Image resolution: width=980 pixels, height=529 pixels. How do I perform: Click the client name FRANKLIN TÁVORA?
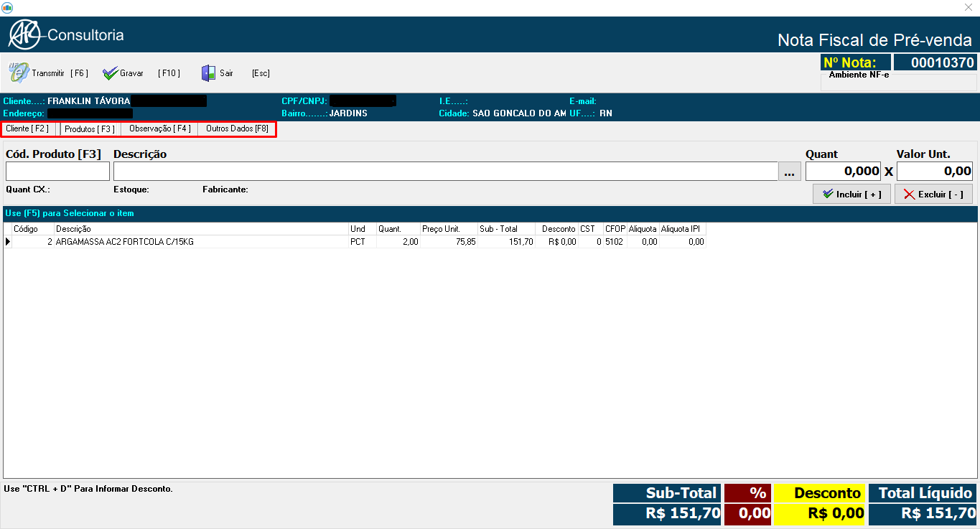tap(89, 101)
